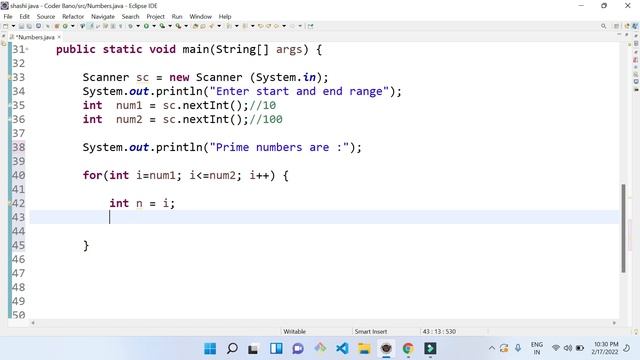This screenshot has height=360, width=640.
Task: Click the horizontal scrollbar right arrow
Action: tap(614, 323)
